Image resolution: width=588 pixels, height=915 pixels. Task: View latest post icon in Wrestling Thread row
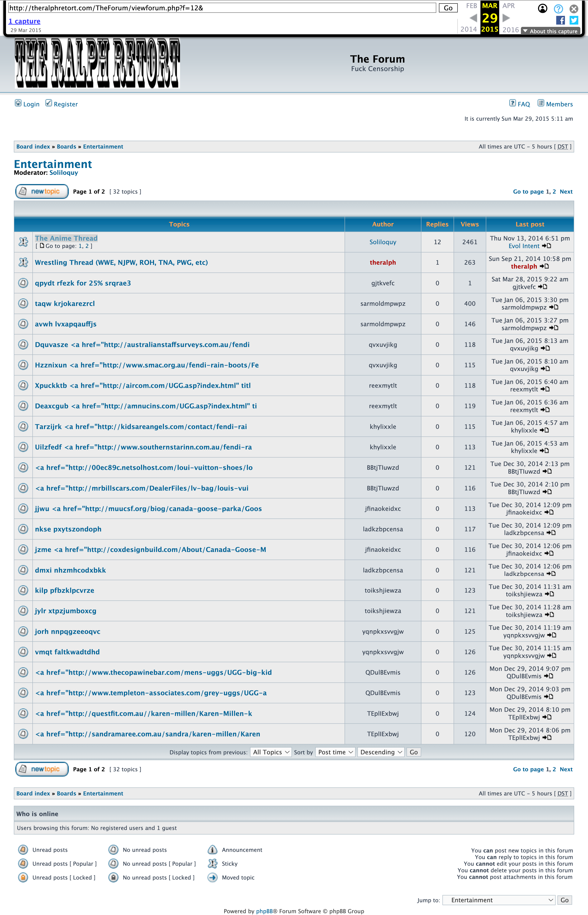click(x=544, y=266)
